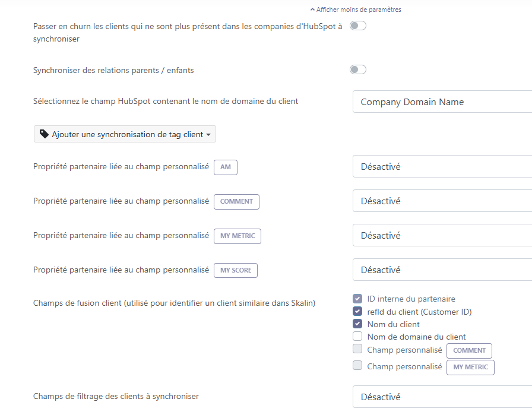Open the client filtering fields dropdown

442,397
